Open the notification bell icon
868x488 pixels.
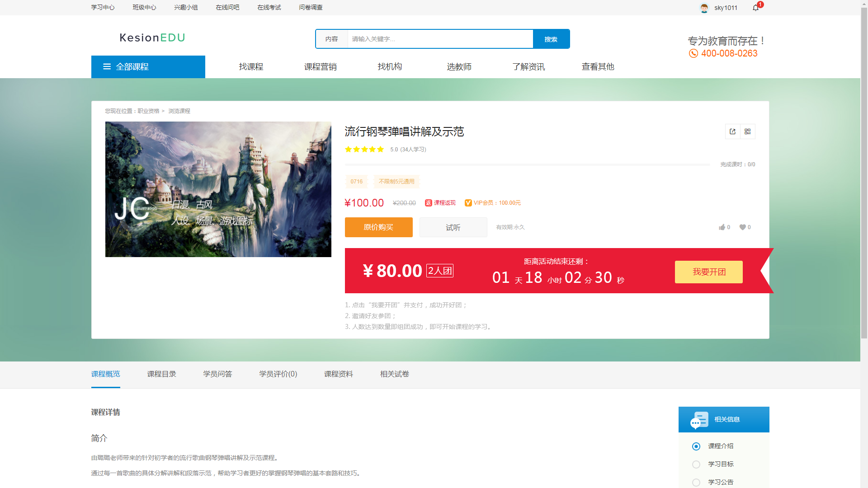point(754,8)
